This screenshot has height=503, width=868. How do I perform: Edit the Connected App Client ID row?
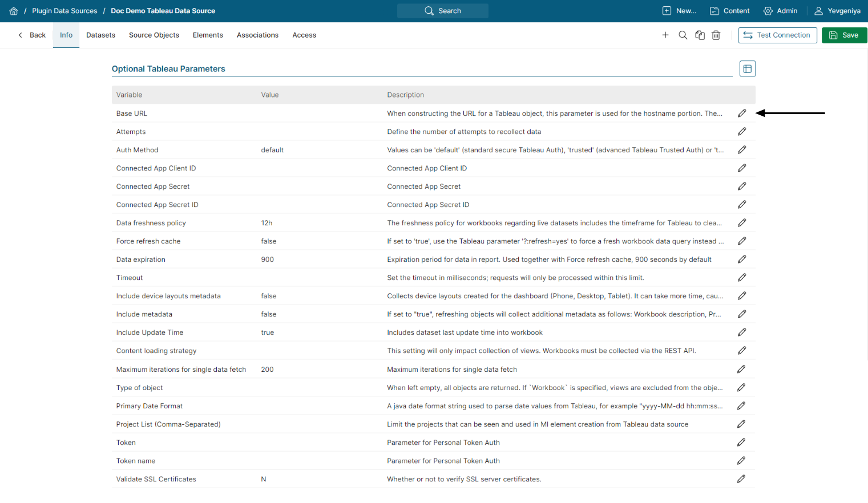(742, 168)
